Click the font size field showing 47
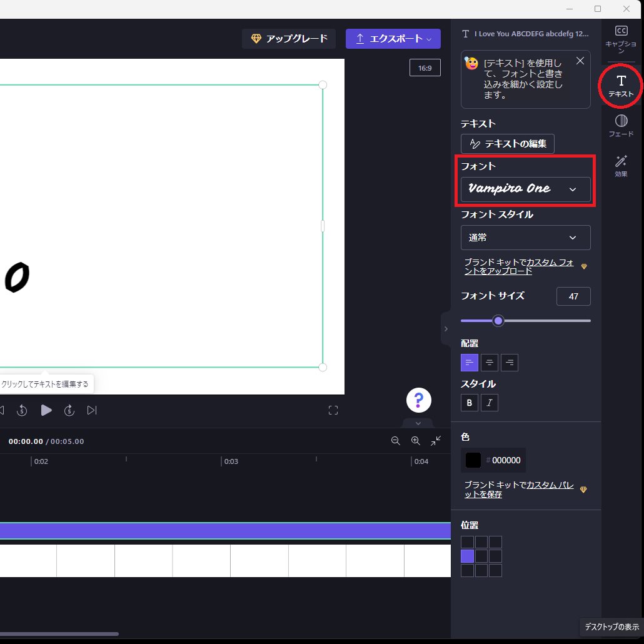 click(573, 296)
